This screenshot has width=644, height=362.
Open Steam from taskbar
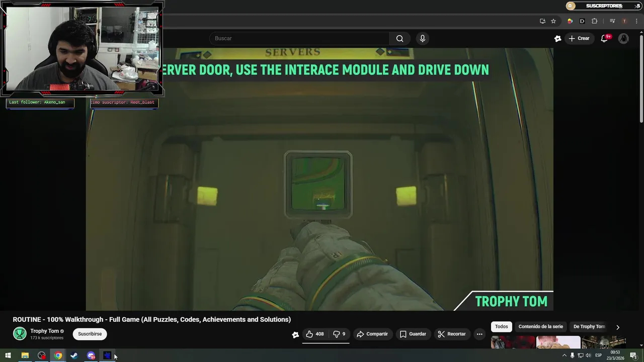(x=74, y=355)
